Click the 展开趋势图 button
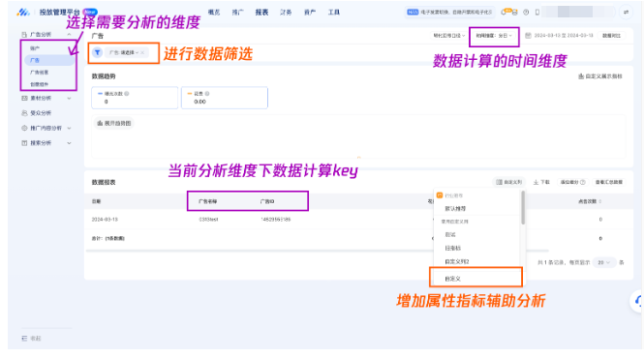The width and height of the screenshot is (644, 358). pyautogui.click(x=113, y=123)
